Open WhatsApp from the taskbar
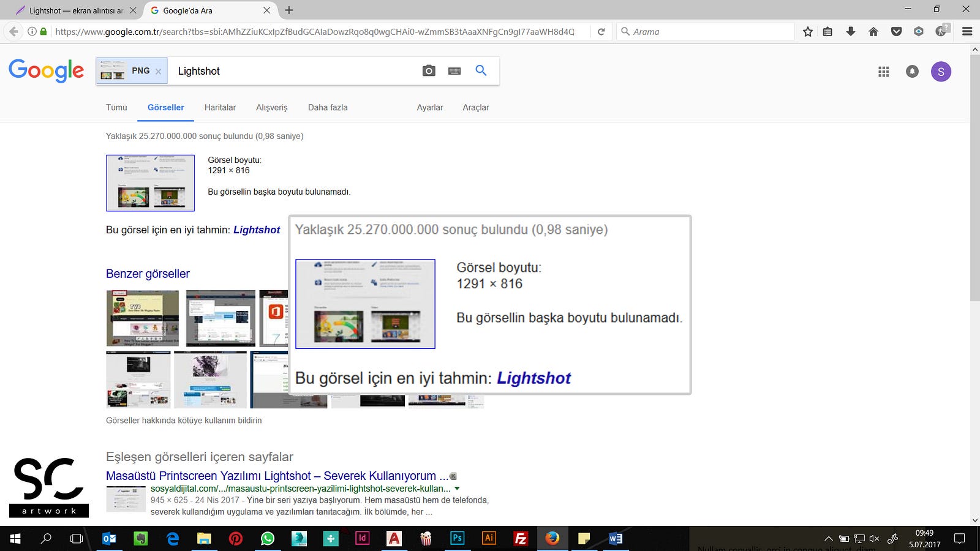 [267, 539]
